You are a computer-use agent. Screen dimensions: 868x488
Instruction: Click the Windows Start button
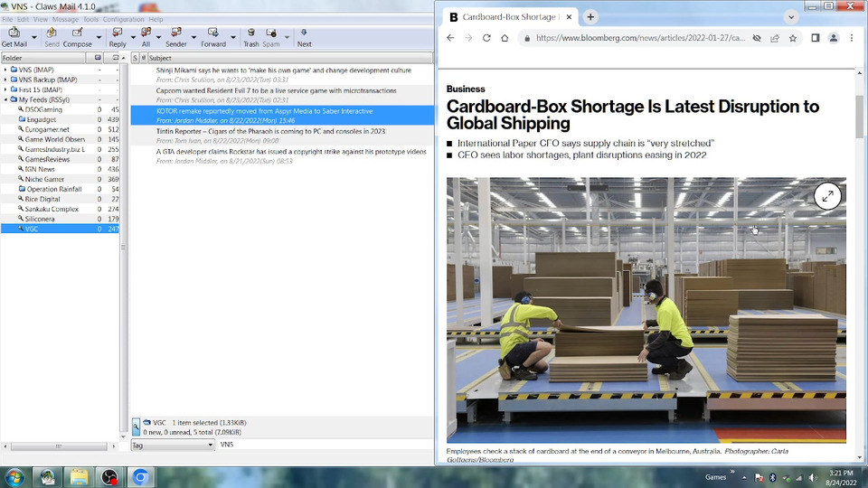tap(15, 477)
